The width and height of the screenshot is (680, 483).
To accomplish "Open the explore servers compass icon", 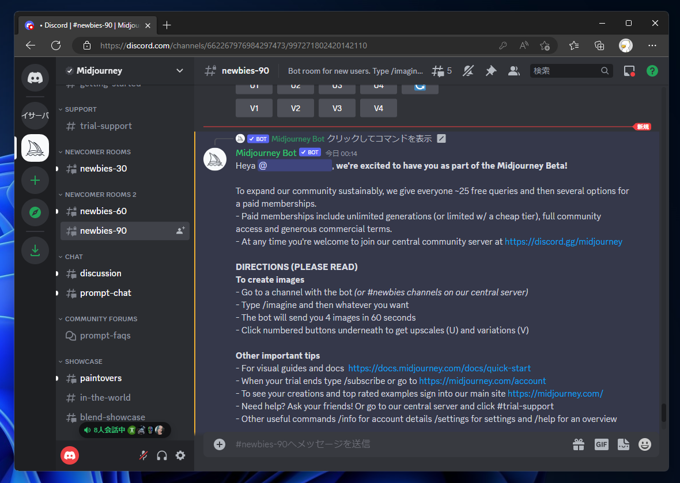I will [35, 212].
